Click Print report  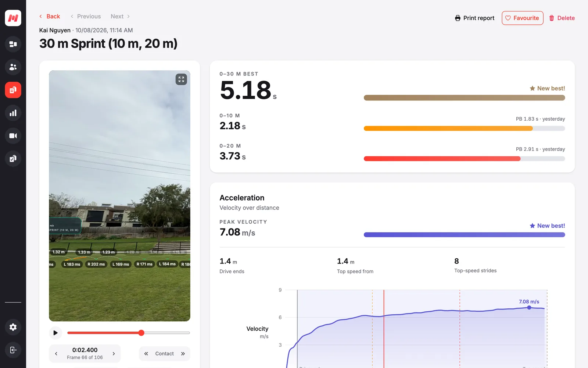coord(474,18)
